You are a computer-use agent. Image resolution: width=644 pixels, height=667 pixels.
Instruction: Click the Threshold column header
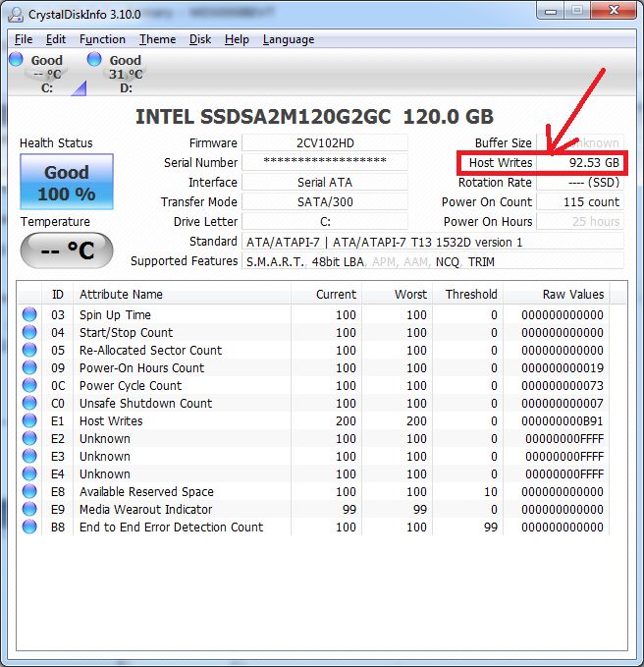467,294
